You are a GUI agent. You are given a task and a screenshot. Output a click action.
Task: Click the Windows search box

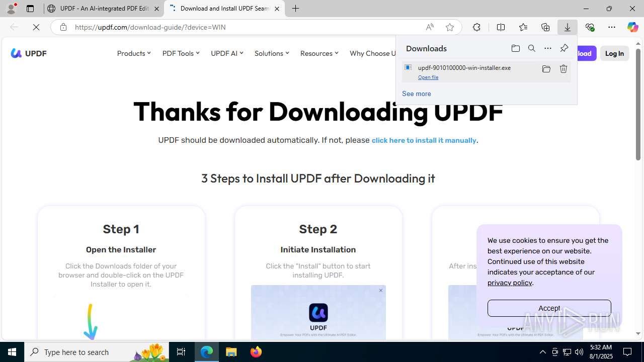coord(97,352)
